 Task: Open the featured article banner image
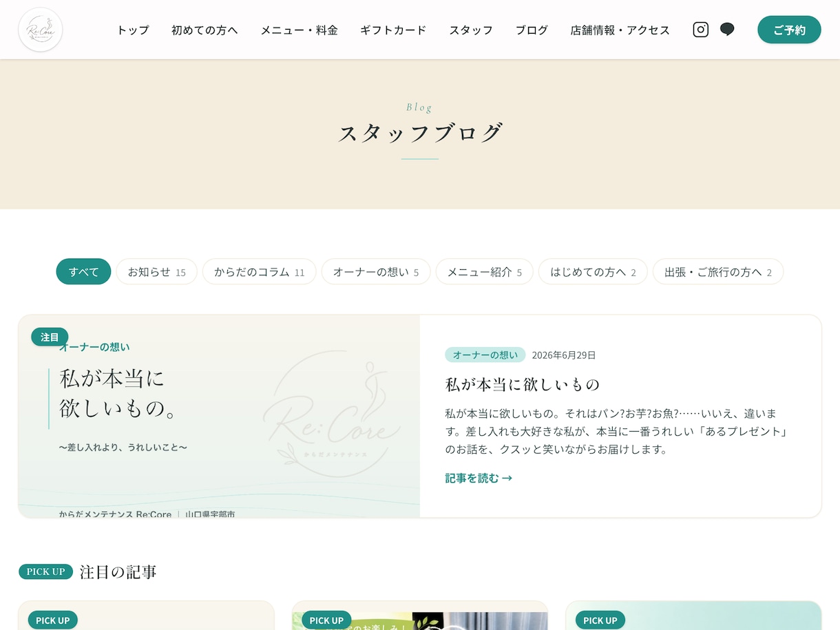pyautogui.click(x=219, y=416)
